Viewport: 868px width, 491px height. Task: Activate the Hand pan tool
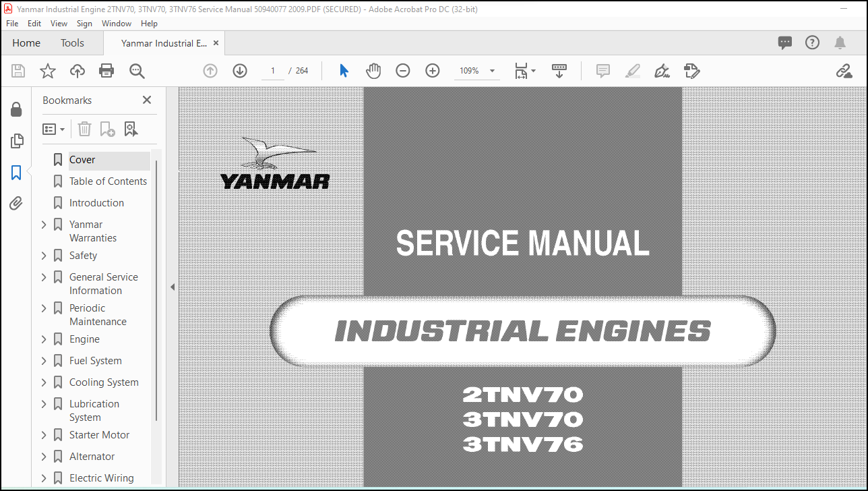click(373, 71)
